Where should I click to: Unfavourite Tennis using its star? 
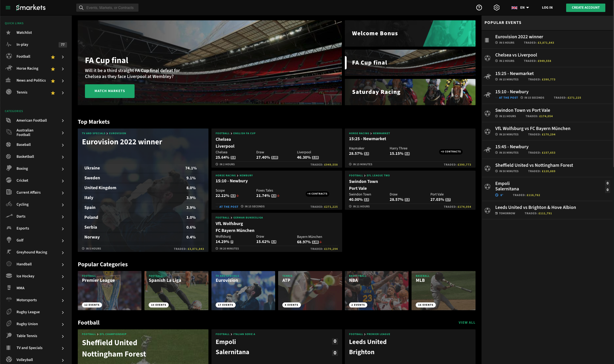point(53,93)
